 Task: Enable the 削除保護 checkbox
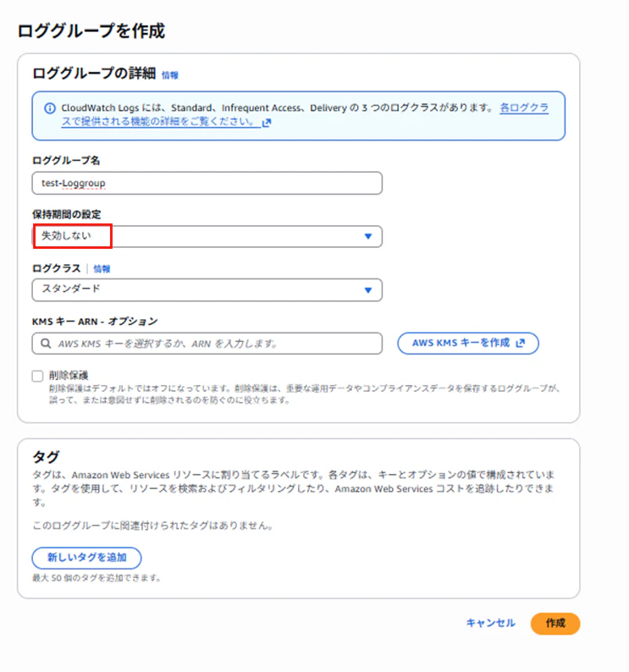tap(38, 376)
